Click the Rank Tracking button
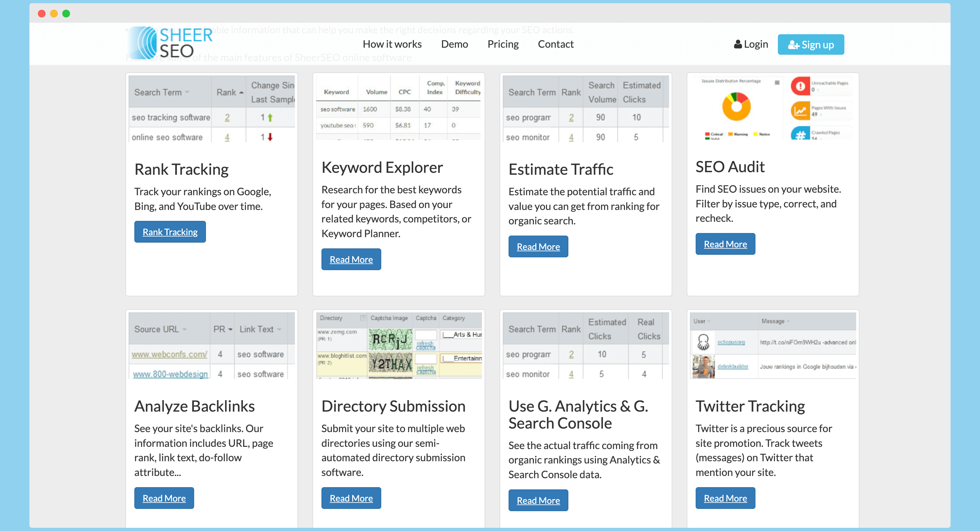The height and width of the screenshot is (531, 980). coord(170,231)
